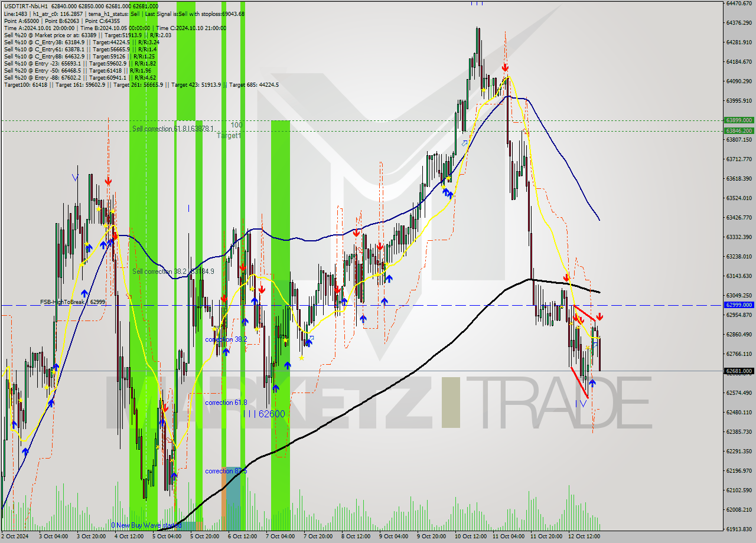Select the 62999.000 blue price tag
This screenshot has width=756, height=543.
click(739, 305)
